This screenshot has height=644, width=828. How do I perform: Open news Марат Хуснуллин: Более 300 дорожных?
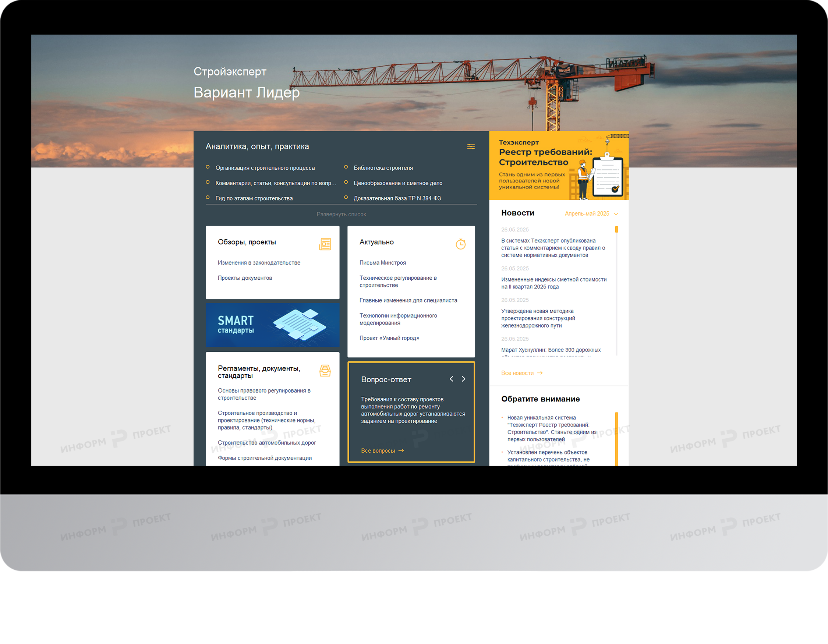(x=551, y=350)
